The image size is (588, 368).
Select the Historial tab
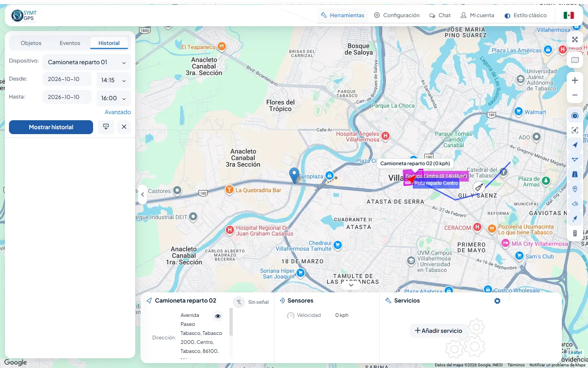coord(109,43)
